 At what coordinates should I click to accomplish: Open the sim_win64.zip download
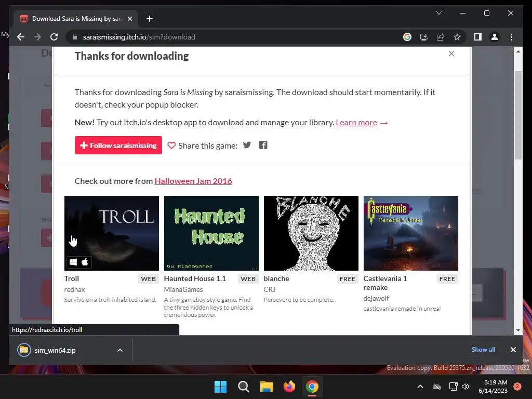point(55,350)
